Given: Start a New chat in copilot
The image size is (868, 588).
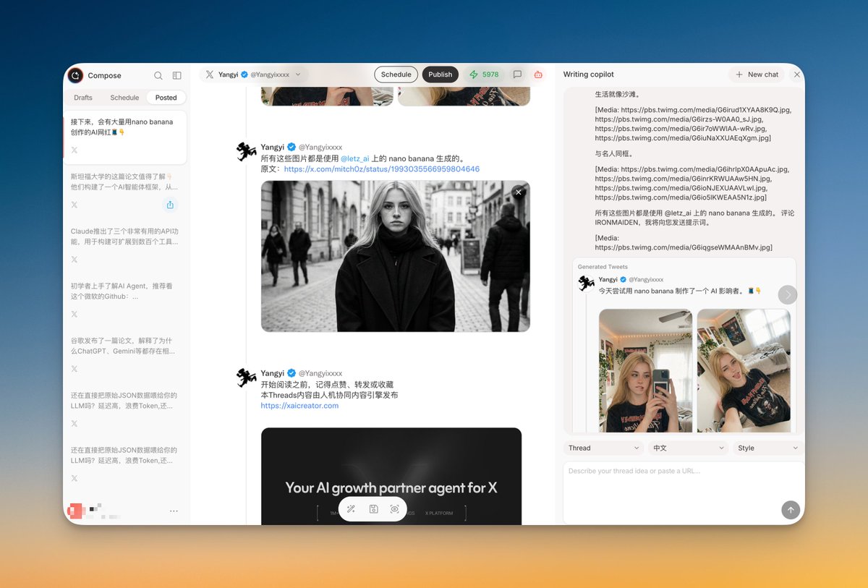Looking at the screenshot, I should click(x=757, y=74).
